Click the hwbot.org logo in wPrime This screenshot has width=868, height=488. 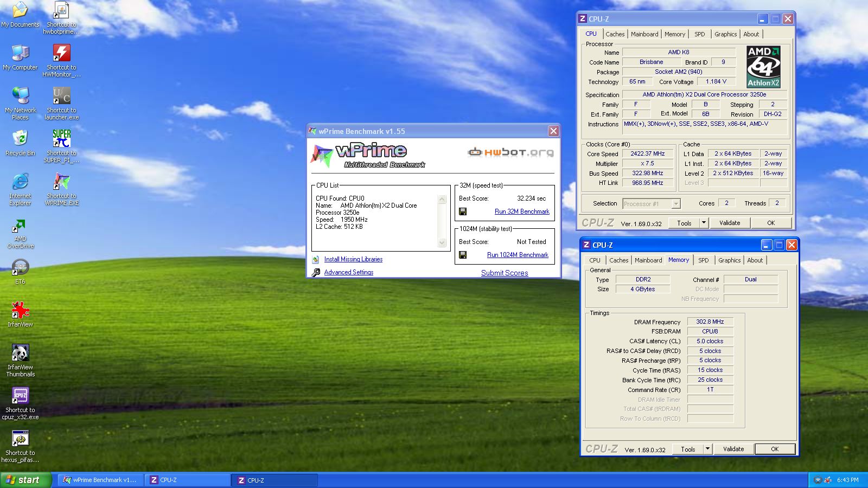tap(510, 152)
